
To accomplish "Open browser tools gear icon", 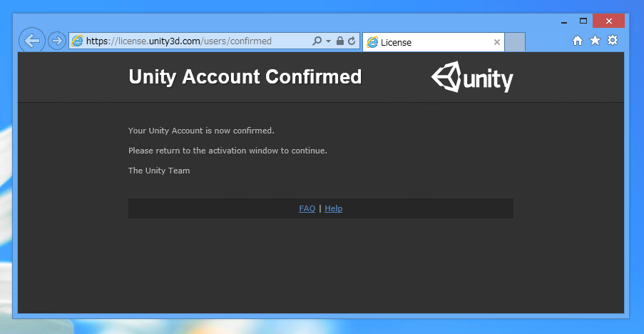I will (x=613, y=40).
